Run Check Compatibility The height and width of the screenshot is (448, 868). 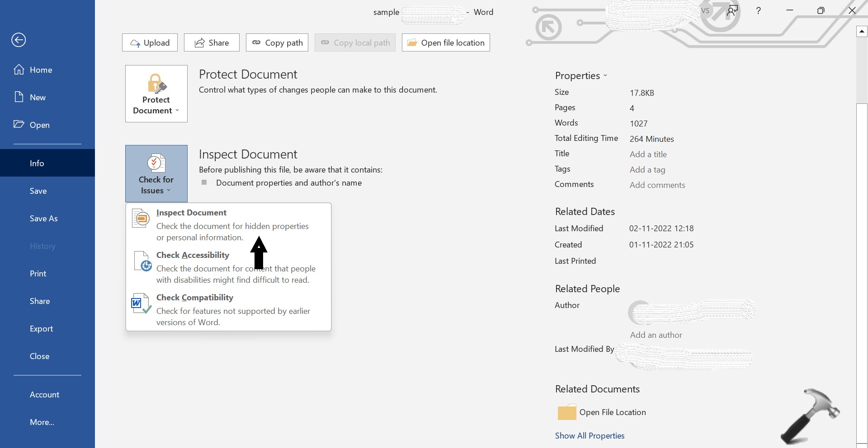[x=195, y=297]
